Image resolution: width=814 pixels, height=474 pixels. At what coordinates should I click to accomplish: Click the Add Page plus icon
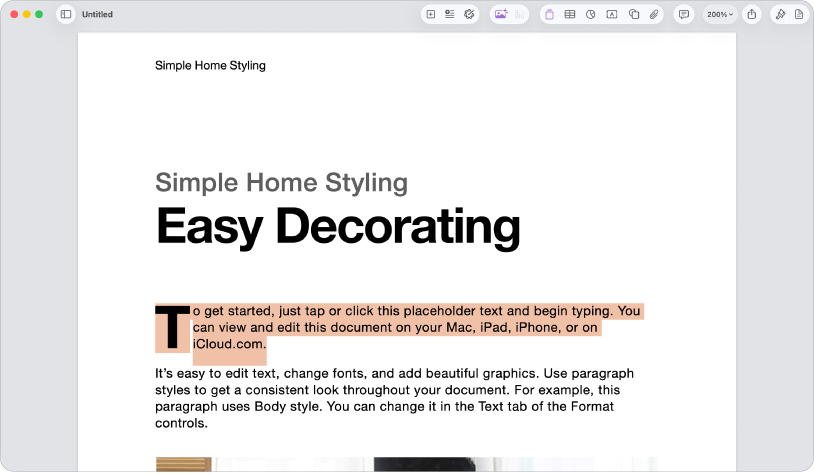point(431,15)
